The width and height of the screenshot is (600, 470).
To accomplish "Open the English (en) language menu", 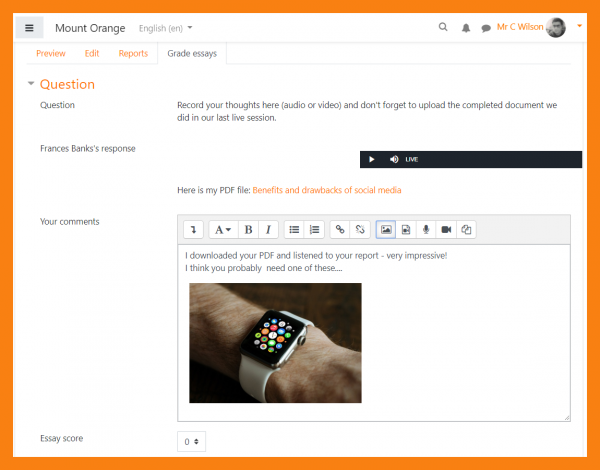I will click(165, 27).
